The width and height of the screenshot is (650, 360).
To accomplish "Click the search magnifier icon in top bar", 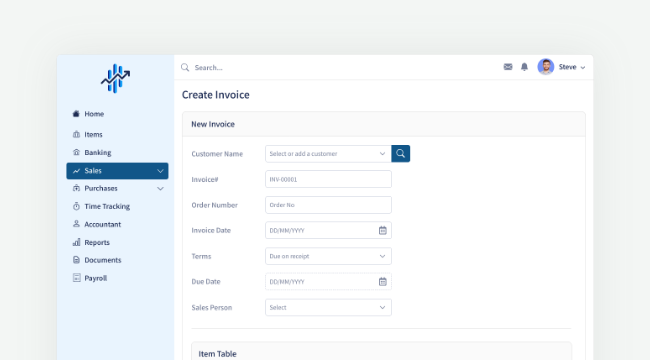I will pyautogui.click(x=185, y=67).
